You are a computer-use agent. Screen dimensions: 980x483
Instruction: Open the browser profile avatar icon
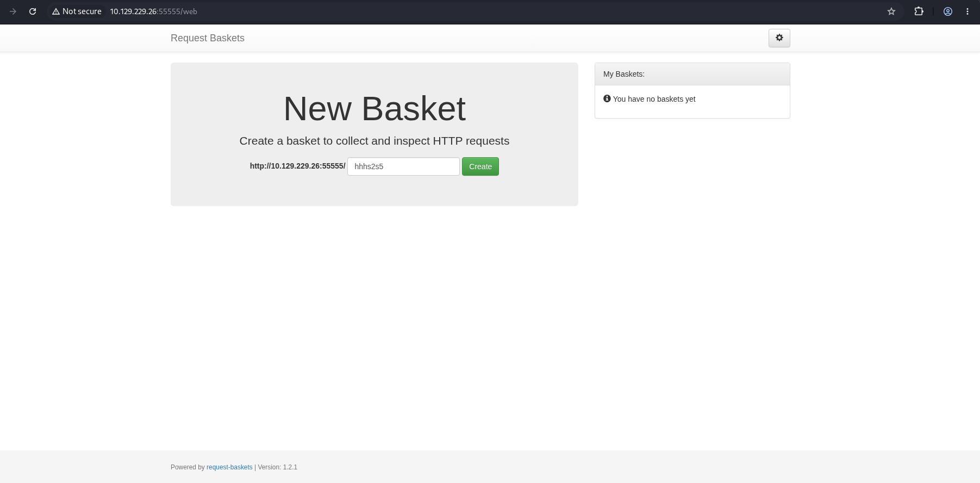click(x=948, y=11)
